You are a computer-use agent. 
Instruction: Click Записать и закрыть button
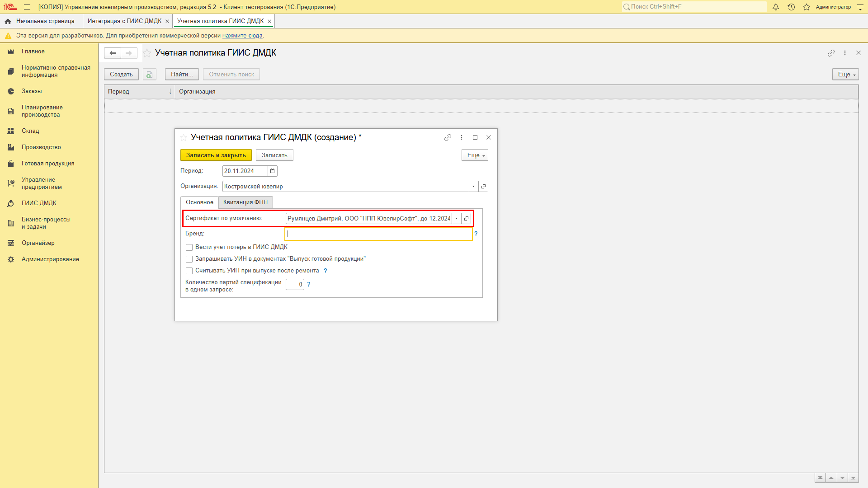click(216, 155)
